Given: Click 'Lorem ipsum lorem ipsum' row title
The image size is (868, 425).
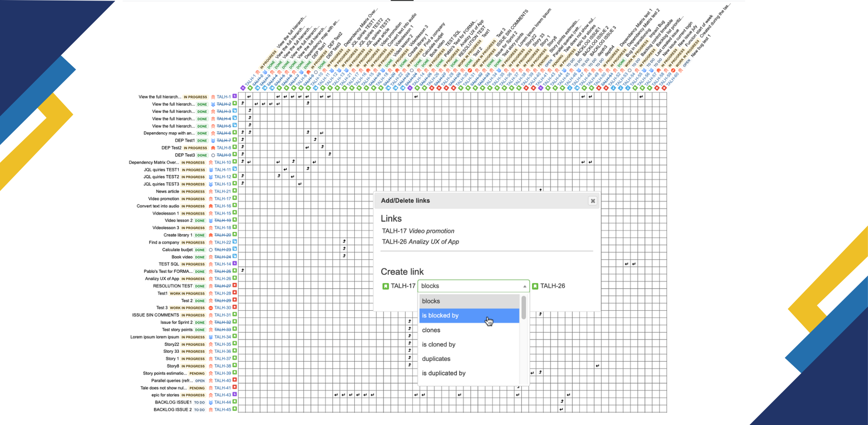Looking at the screenshot, I should coord(155,337).
